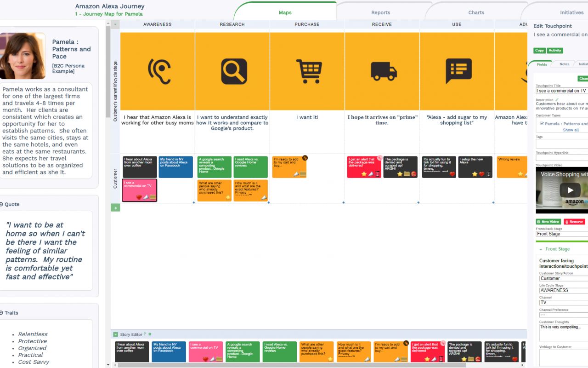The width and height of the screenshot is (588, 368).
Task: Switch to the Charts tab
Action: (x=476, y=12)
